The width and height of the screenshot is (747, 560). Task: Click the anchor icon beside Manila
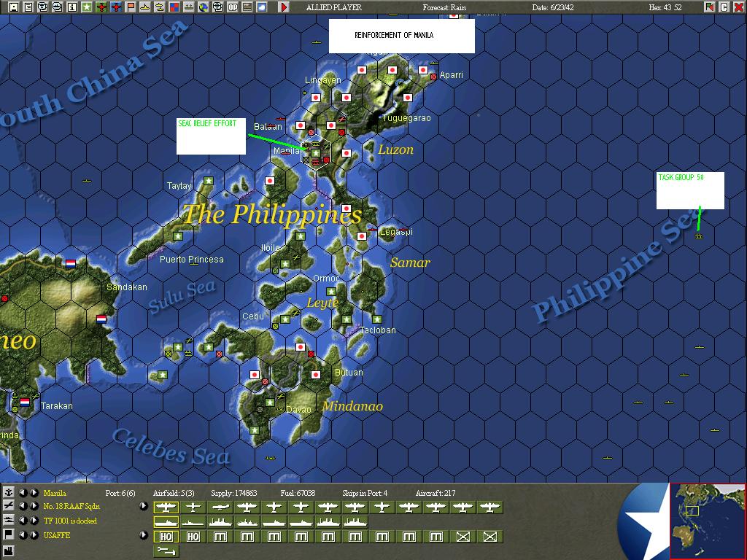(x=9, y=492)
